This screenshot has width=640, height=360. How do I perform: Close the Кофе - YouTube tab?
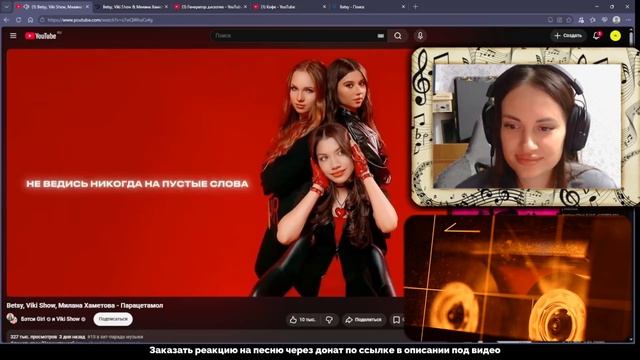click(324, 7)
